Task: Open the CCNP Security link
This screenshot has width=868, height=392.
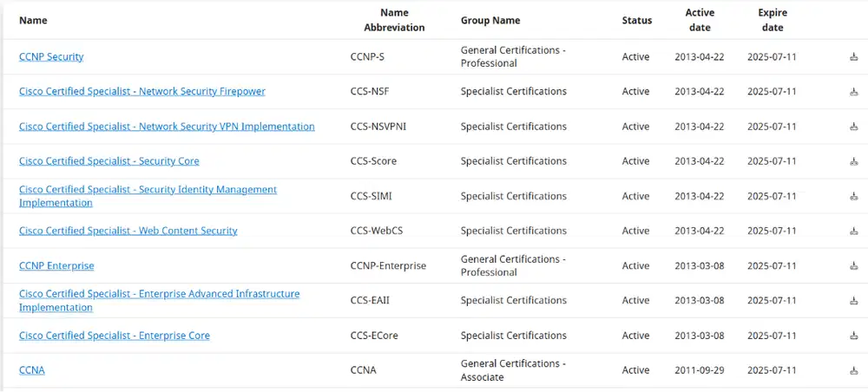Action: tap(51, 56)
